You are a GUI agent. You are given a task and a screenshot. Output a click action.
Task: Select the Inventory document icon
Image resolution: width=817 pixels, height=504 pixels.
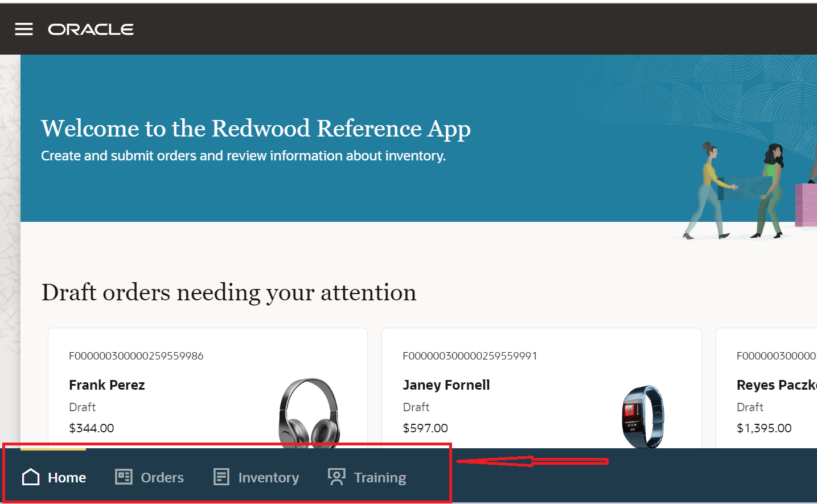(222, 477)
